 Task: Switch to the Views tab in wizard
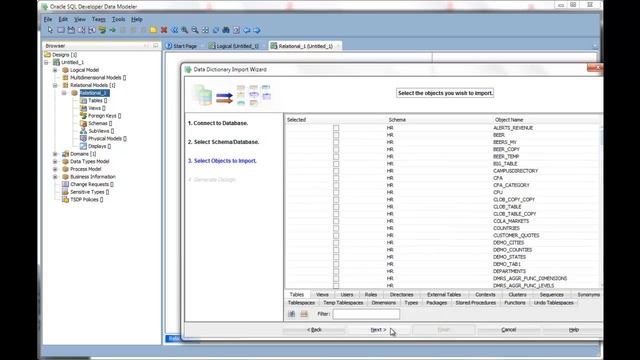(322, 294)
